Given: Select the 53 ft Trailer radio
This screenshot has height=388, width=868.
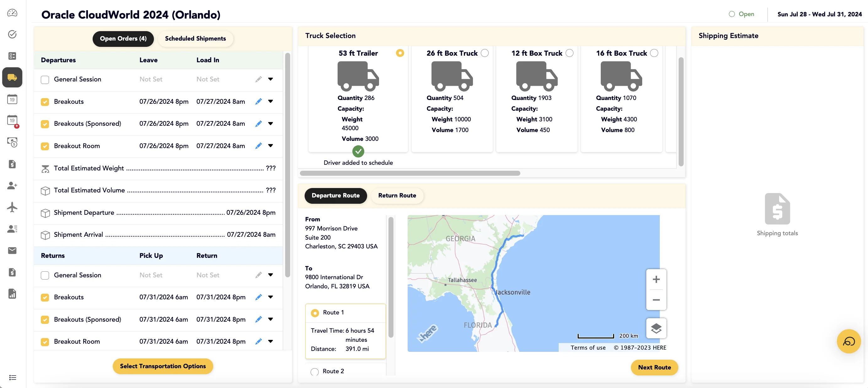Looking at the screenshot, I should tap(400, 53).
